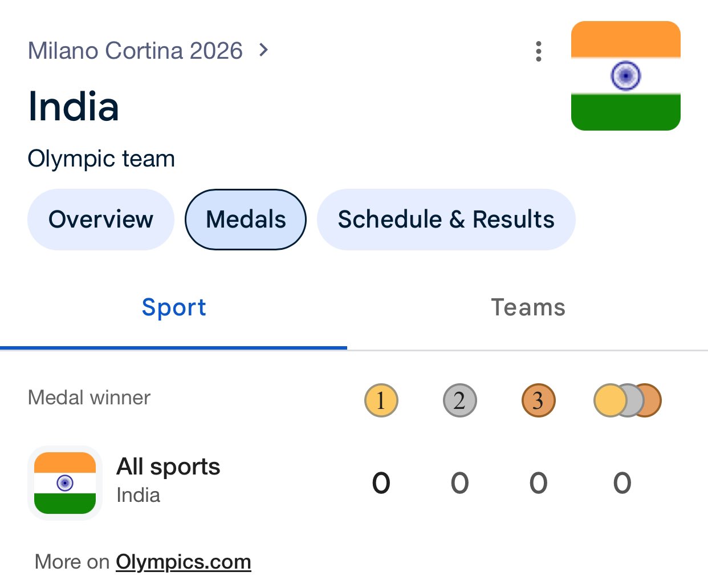Screen dimensions: 708x588
Task: Click the silver medal column icon
Action: pos(459,400)
